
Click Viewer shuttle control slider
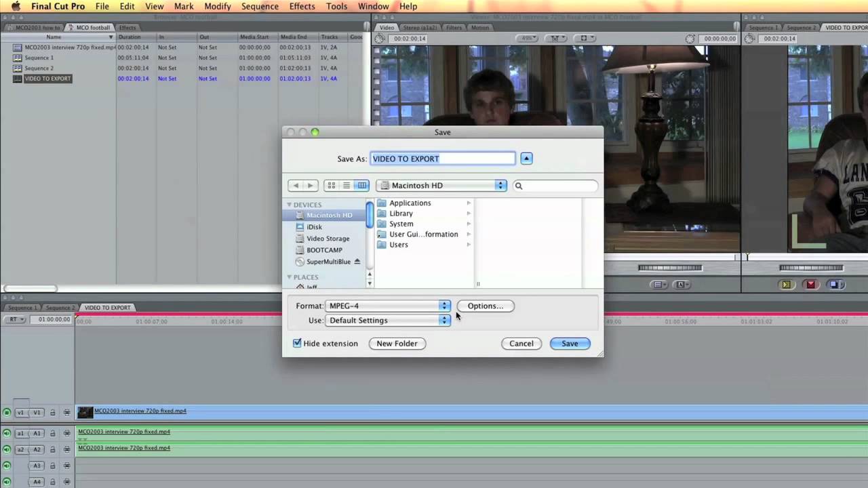[x=670, y=268]
